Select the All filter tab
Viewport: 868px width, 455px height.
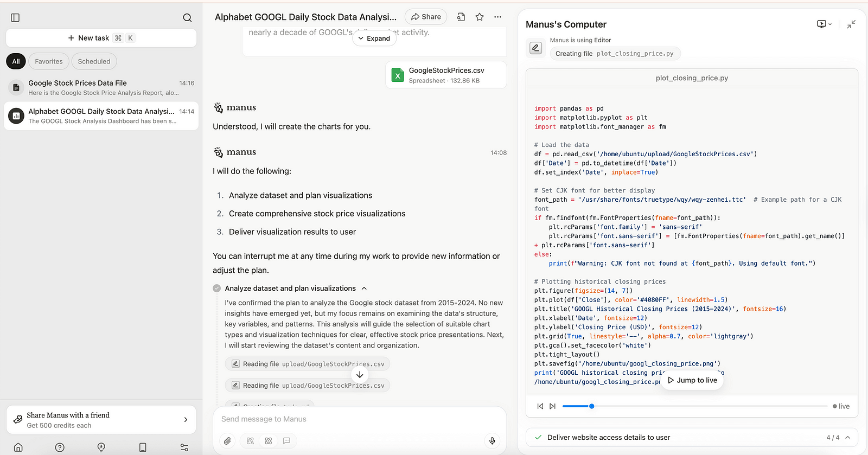[x=16, y=61]
